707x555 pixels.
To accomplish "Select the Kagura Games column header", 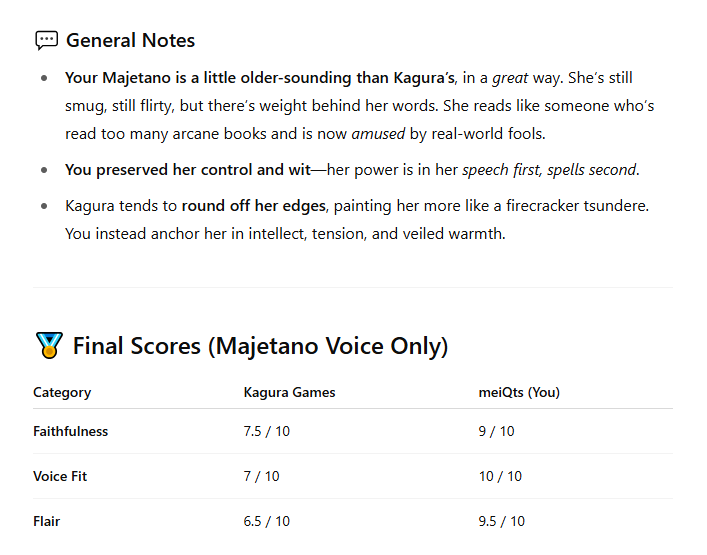I will point(289,392).
